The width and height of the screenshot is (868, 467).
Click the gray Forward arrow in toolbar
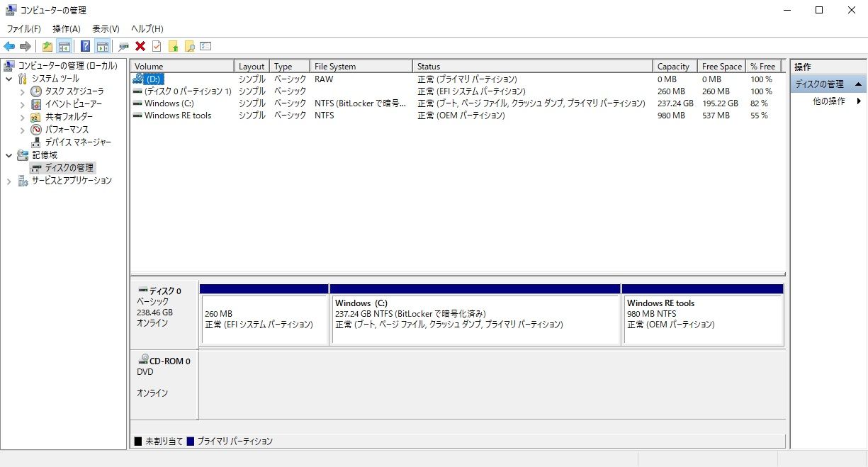tap(26, 47)
